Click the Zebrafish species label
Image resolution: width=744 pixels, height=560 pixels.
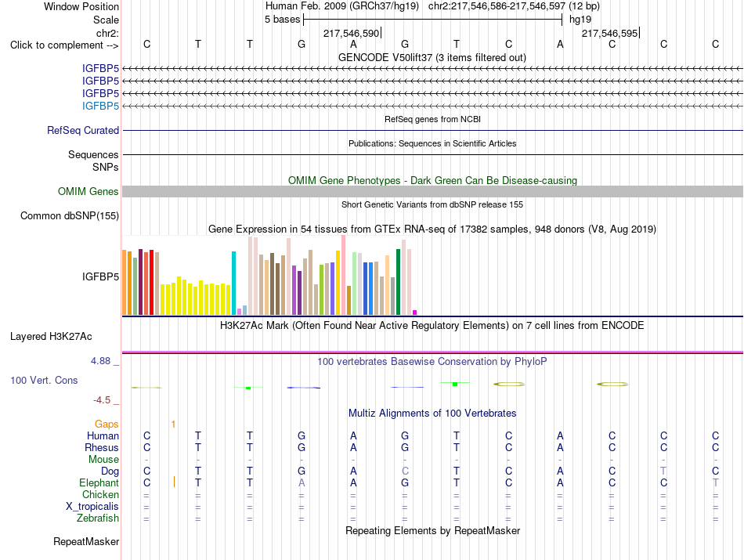(98, 518)
